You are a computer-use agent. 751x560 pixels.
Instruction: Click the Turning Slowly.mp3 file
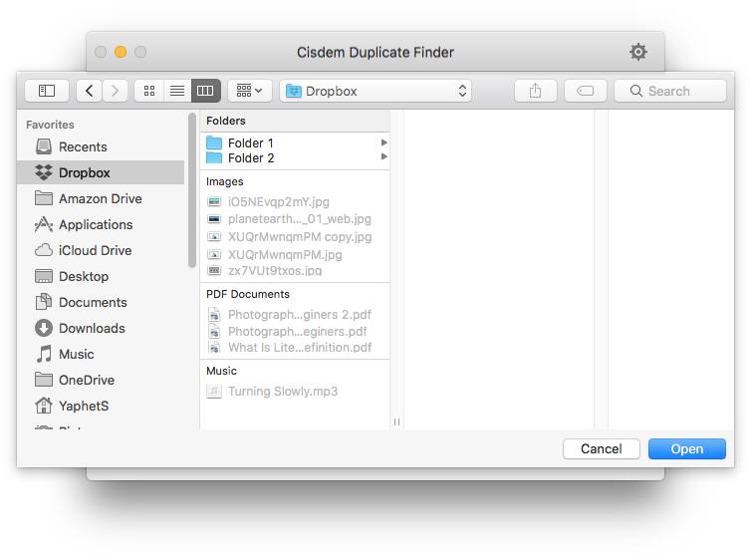[x=295, y=392]
